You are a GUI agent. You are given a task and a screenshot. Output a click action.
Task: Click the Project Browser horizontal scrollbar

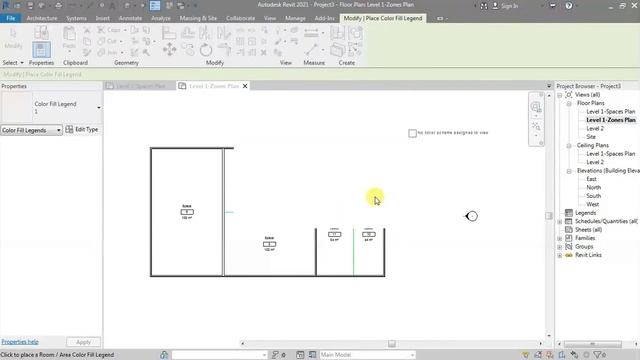click(593, 344)
